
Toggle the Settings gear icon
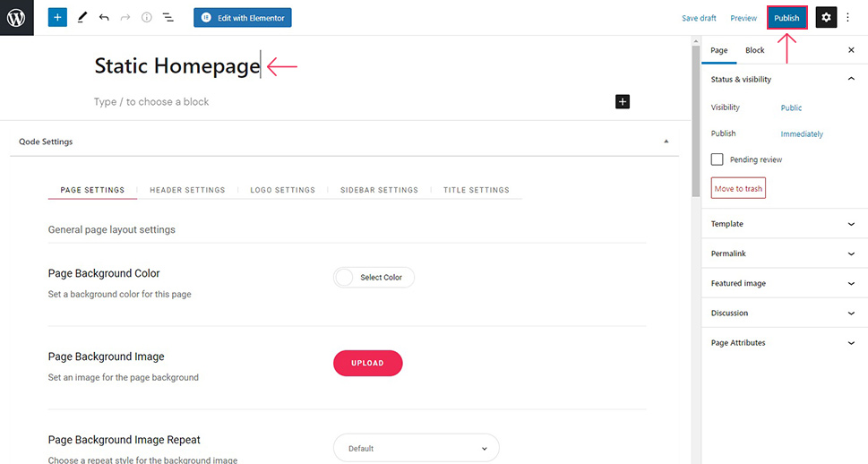point(826,17)
